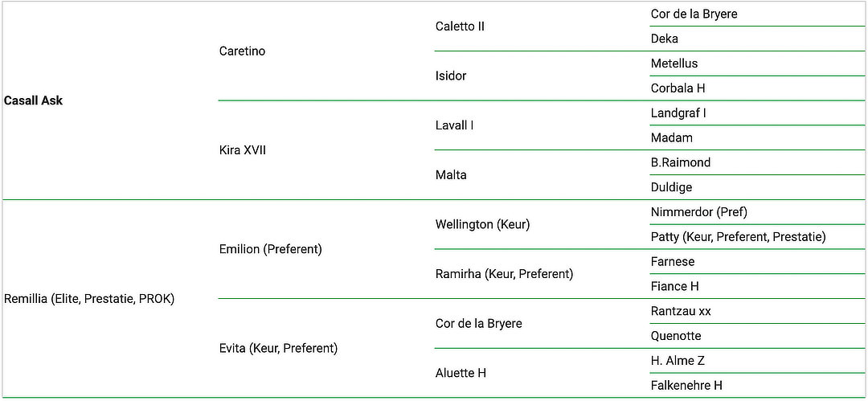Click Falkenehre H at the bottom
The height and width of the screenshot is (401, 868).
point(686,386)
